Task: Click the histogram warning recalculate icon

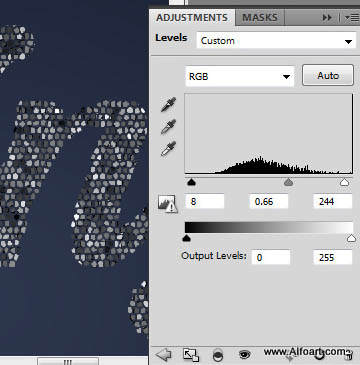Action: click(168, 203)
